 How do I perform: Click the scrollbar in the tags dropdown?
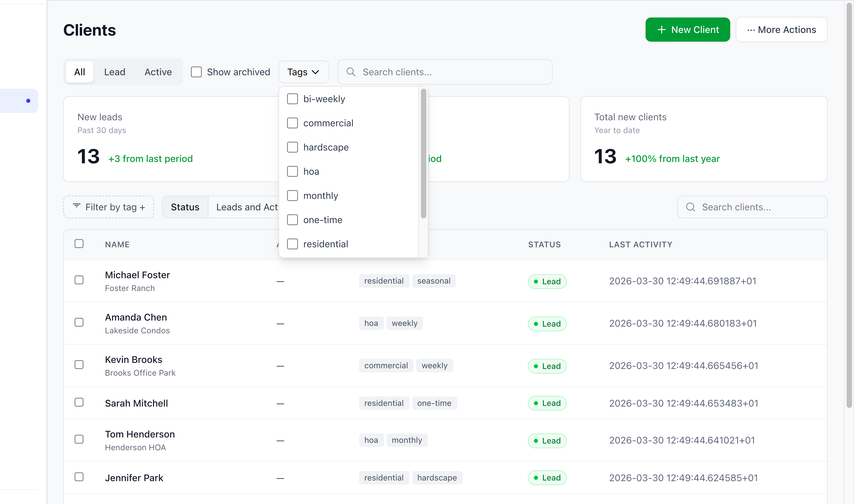tap(423, 153)
